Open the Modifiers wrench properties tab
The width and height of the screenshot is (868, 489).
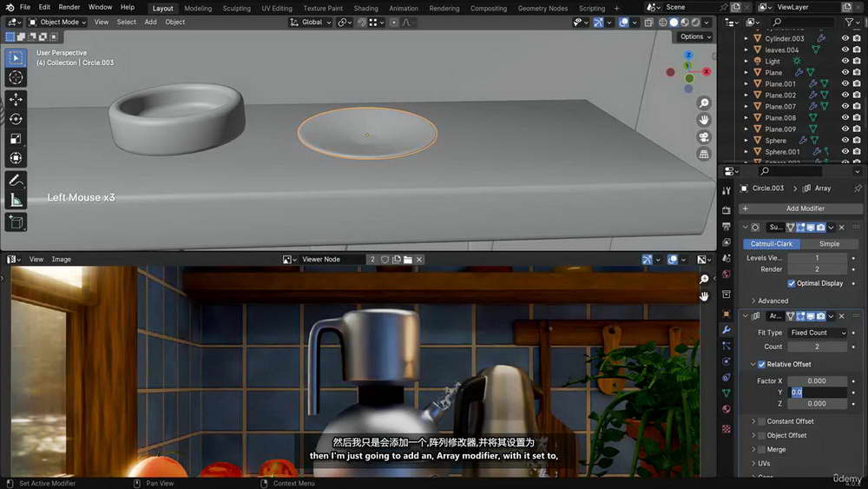727,330
